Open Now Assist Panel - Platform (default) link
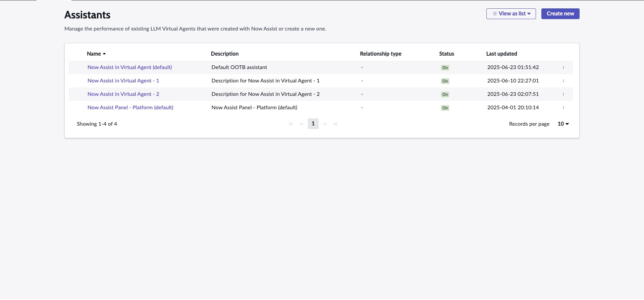Image resolution: width=644 pixels, height=300 pixels. (x=130, y=108)
